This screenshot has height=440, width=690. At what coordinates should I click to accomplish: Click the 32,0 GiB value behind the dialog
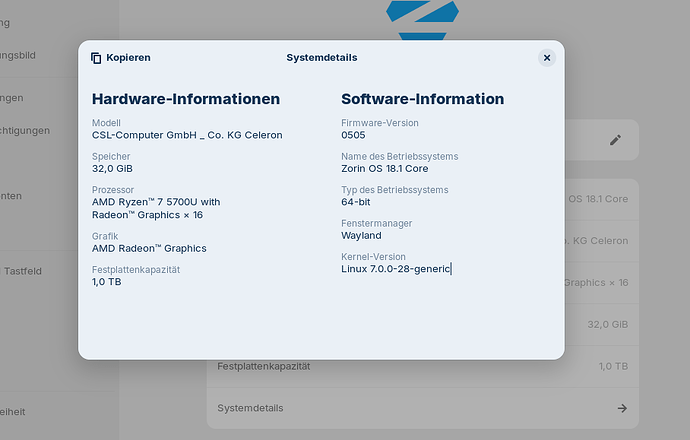click(x=607, y=324)
